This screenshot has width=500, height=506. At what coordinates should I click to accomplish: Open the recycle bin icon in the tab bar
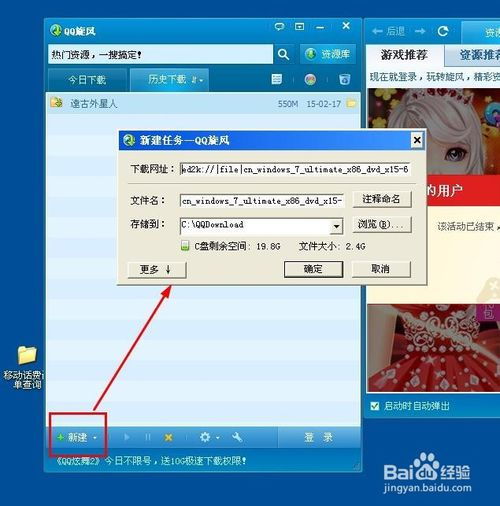point(344,80)
